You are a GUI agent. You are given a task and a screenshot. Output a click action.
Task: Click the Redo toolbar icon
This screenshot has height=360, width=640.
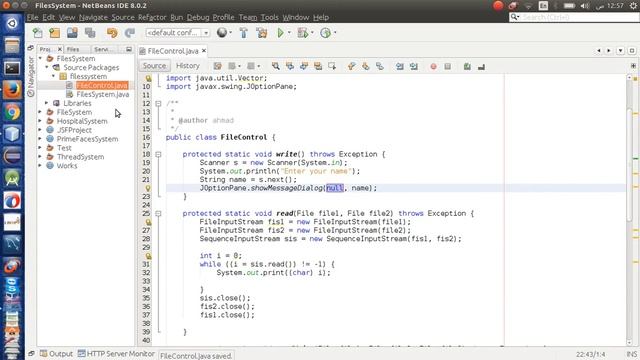(x=130, y=33)
